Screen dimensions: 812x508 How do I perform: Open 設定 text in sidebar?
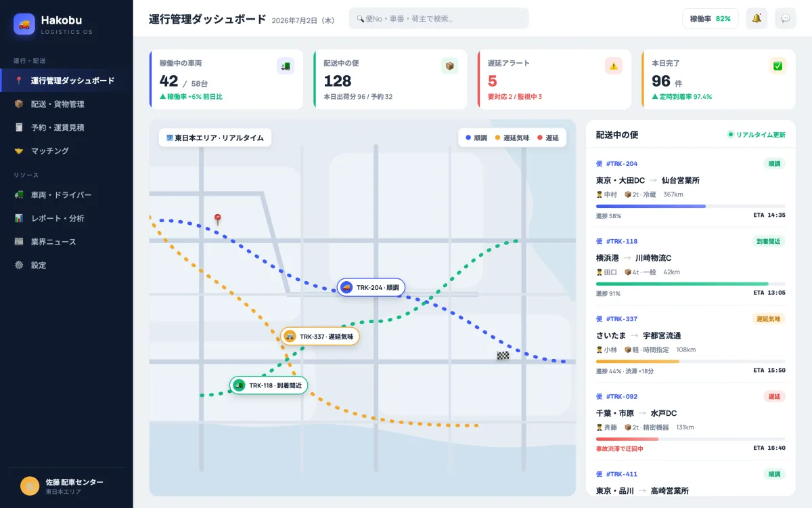point(39,265)
